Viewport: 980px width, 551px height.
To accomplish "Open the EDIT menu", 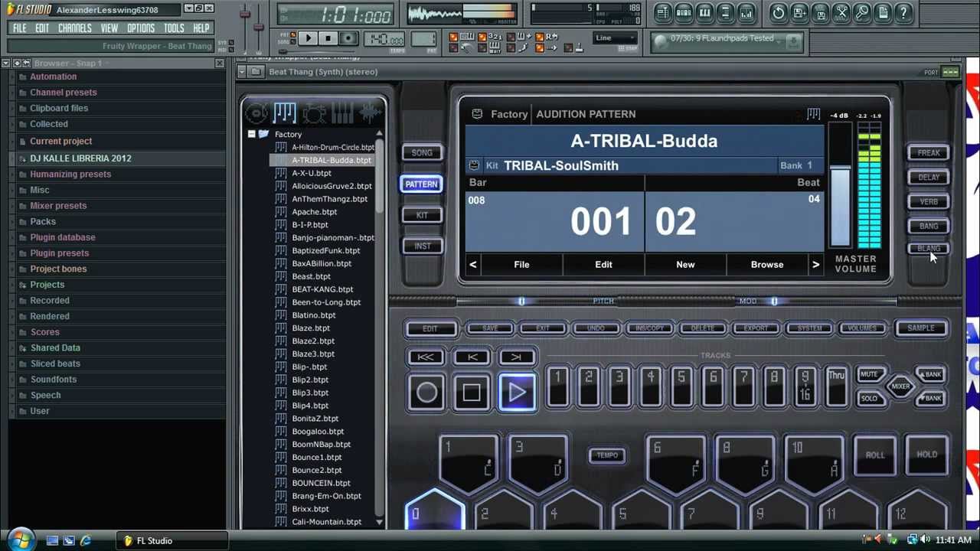I will [42, 28].
